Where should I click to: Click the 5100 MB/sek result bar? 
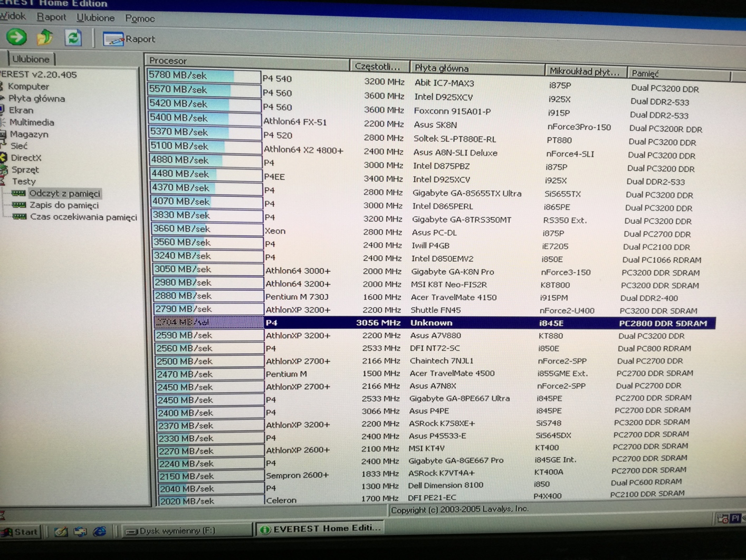coord(205,146)
